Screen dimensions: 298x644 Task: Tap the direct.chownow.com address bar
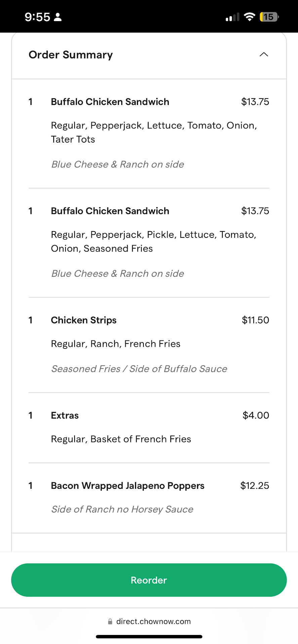point(153,622)
